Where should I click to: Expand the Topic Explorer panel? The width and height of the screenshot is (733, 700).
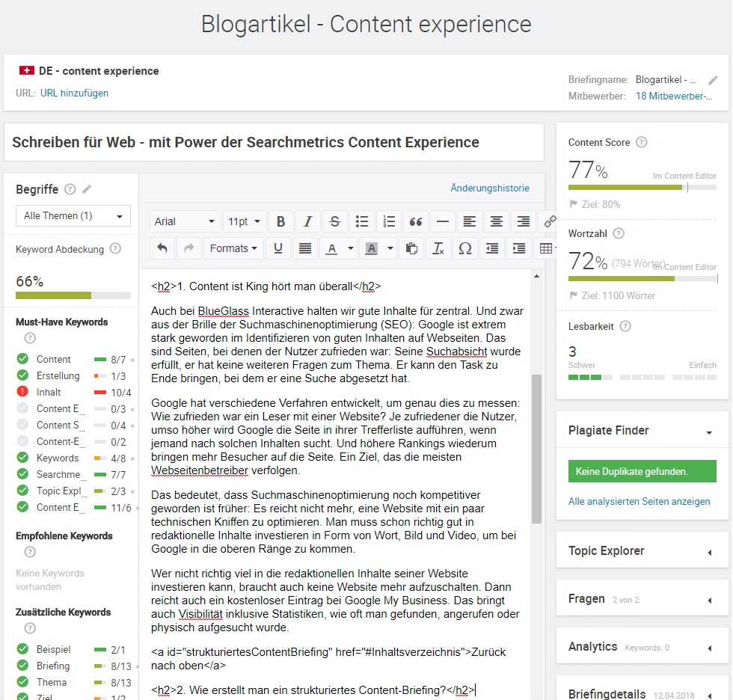pos(709,551)
